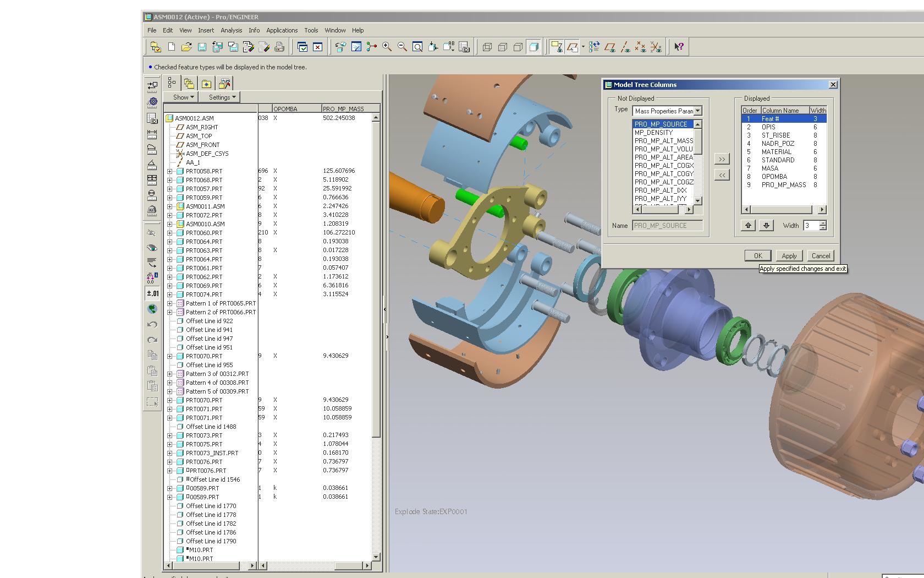The image size is (924, 578).
Task: Open the favorites folder panel tab
Action: pos(206,83)
